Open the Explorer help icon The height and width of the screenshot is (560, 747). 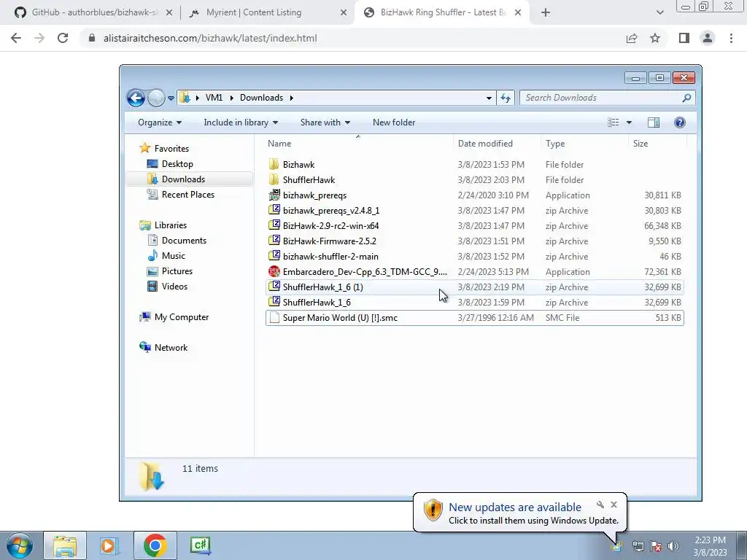pos(680,122)
